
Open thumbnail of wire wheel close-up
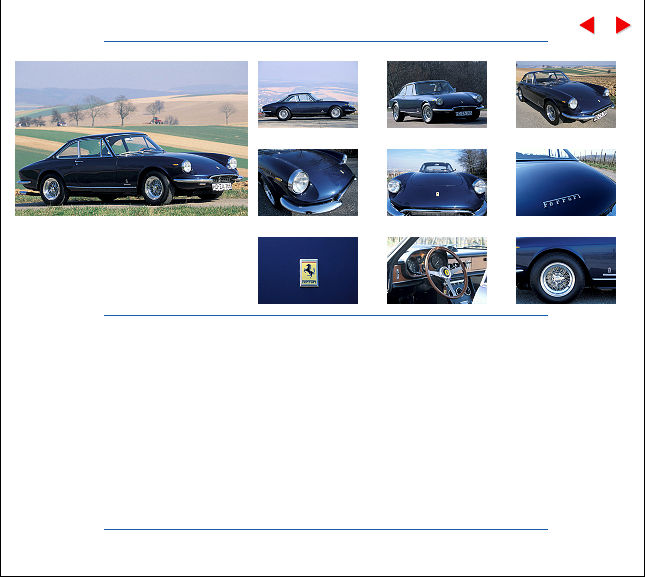566,271
